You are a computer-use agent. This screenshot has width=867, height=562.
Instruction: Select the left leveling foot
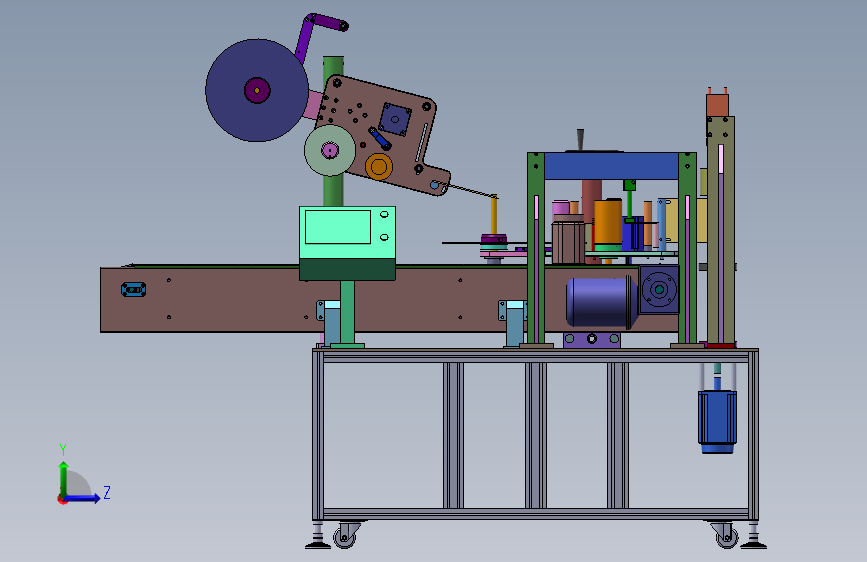click(x=318, y=537)
